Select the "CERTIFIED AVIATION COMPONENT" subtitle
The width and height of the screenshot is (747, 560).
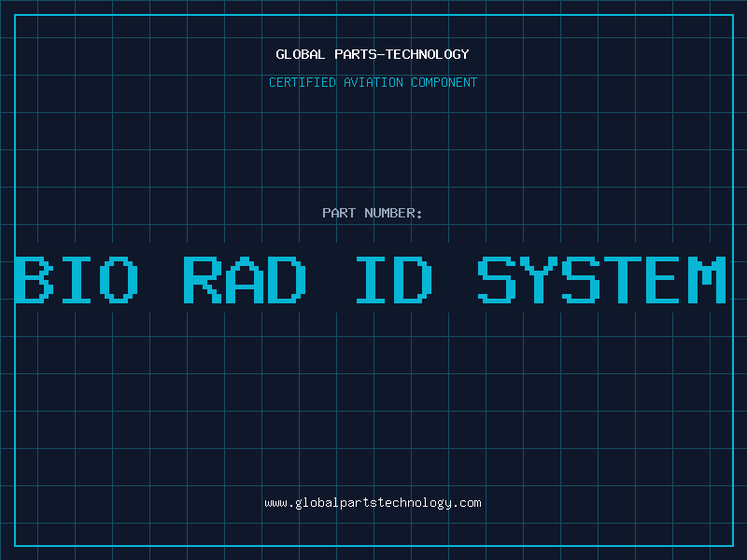(x=373, y=82)
